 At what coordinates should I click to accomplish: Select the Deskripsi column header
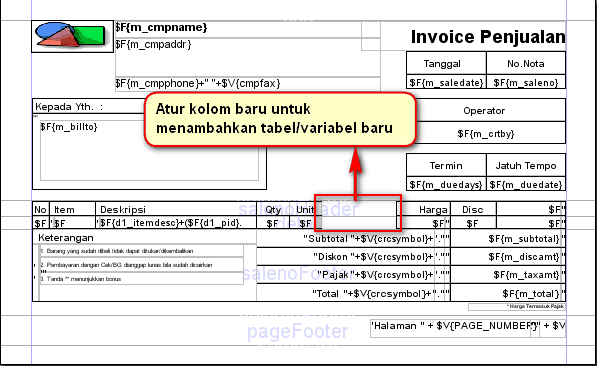(176, 209)
